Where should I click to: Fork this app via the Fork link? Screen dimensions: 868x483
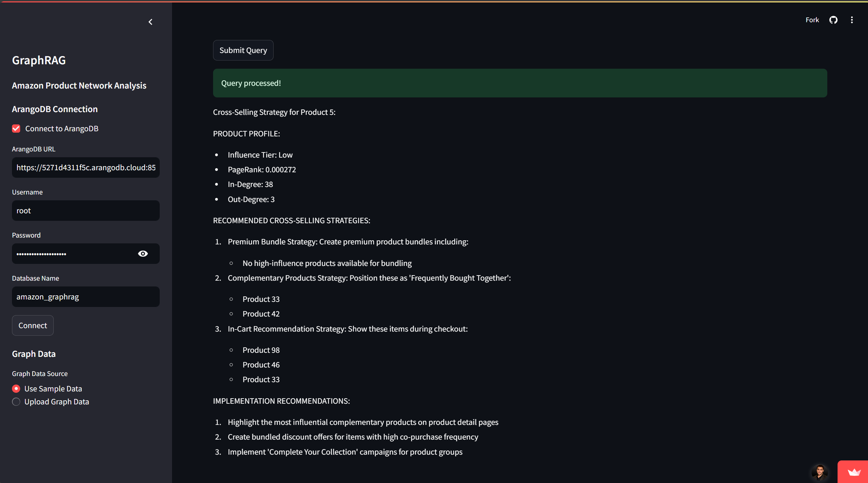[x=812, y=20]
